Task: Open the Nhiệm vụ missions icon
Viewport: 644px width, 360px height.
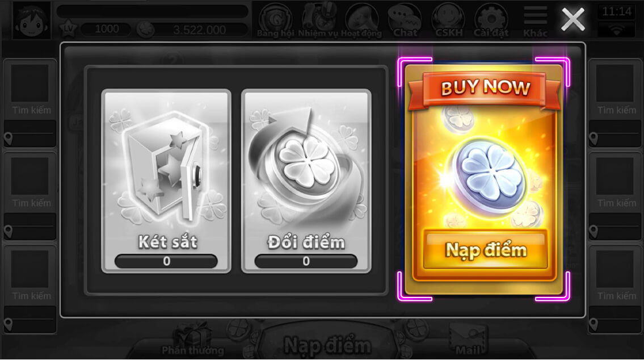Action: tap(319, 20)
